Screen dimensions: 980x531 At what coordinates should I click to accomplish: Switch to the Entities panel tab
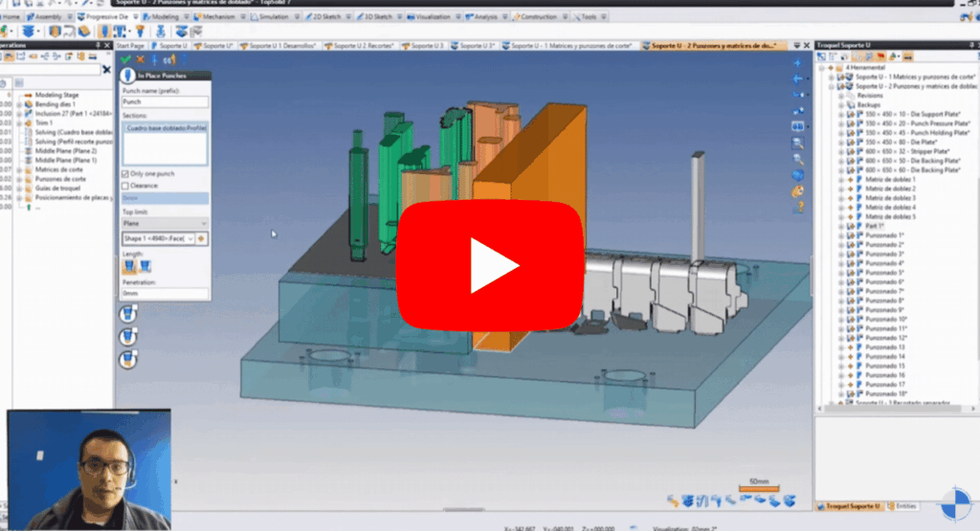tap(902, 506)
